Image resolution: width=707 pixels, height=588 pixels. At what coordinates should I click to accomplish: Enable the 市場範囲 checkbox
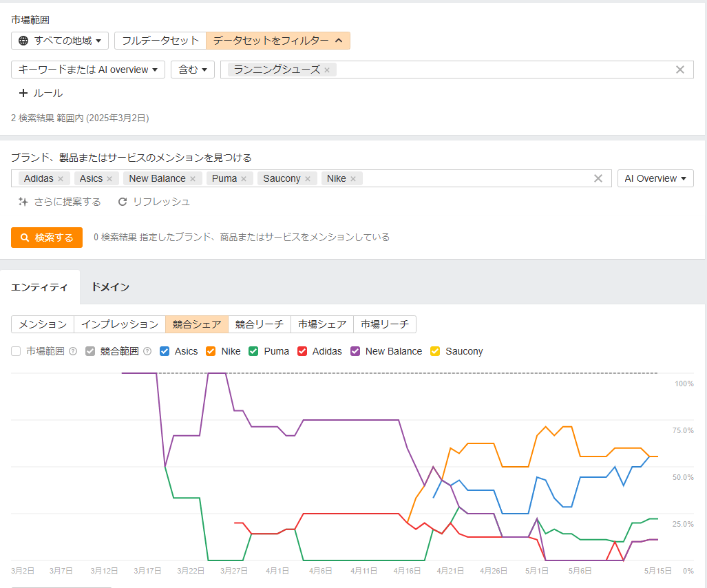pyautogui.click(x=16, y=351)
